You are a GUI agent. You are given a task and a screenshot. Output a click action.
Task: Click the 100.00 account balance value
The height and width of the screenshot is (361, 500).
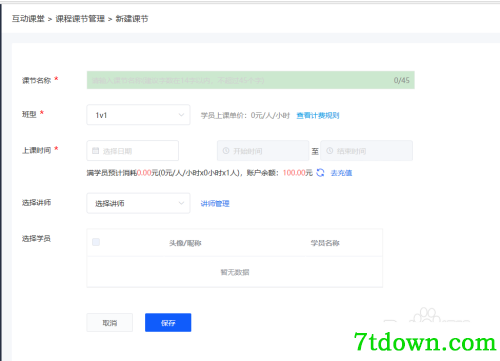pos(294,173)
